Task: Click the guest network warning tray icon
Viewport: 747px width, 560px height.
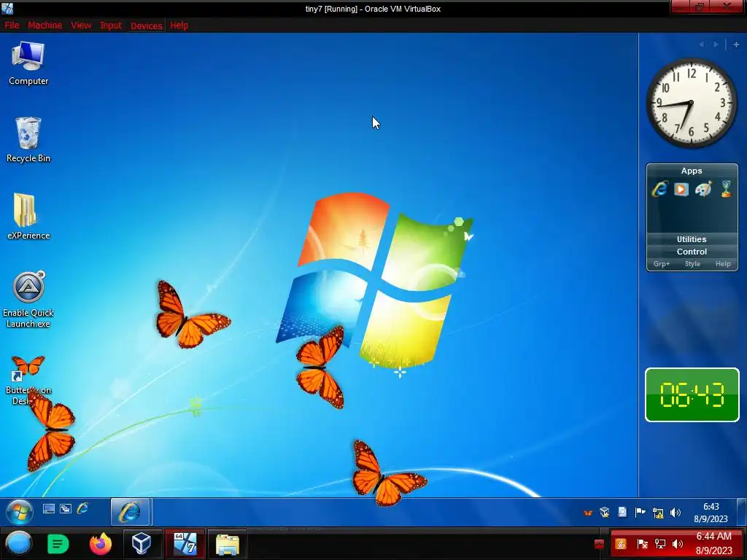Action: [658, 513]
